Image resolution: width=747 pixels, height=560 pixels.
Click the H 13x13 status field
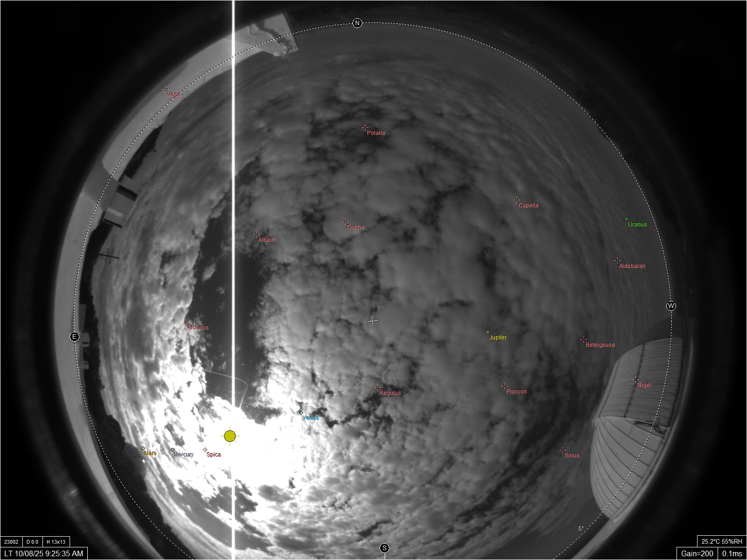point(56,542)
